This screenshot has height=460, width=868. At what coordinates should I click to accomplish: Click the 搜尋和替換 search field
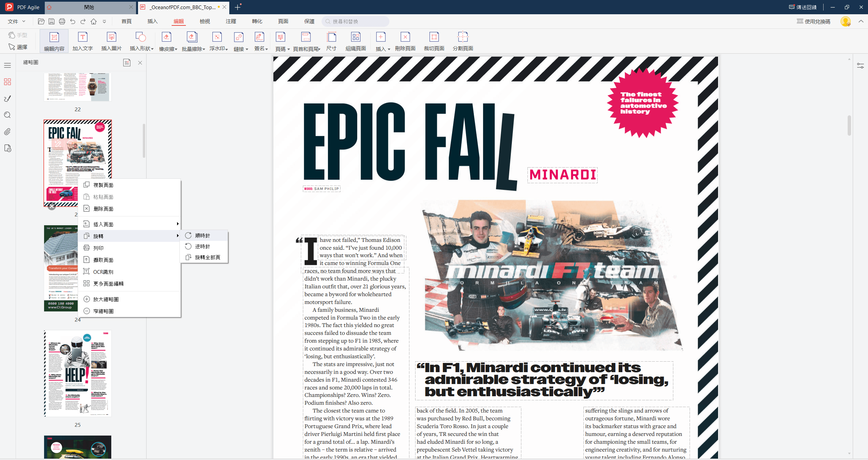(355, 21)
